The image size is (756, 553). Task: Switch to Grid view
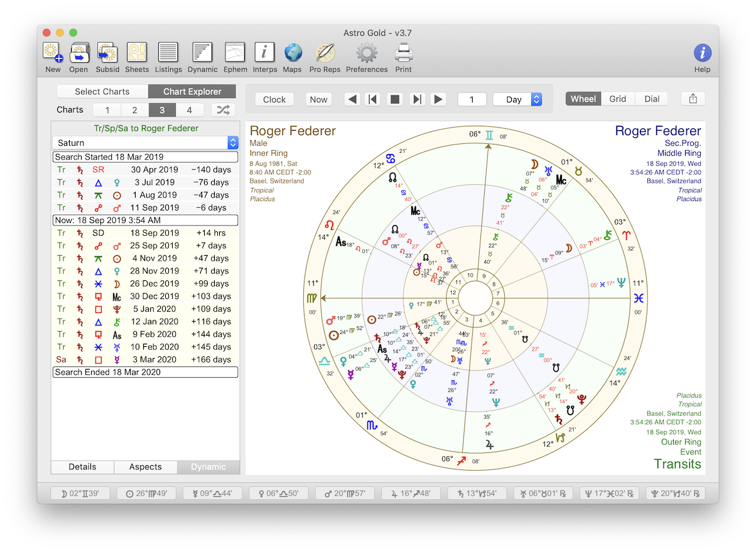click(x=618, y=99)
